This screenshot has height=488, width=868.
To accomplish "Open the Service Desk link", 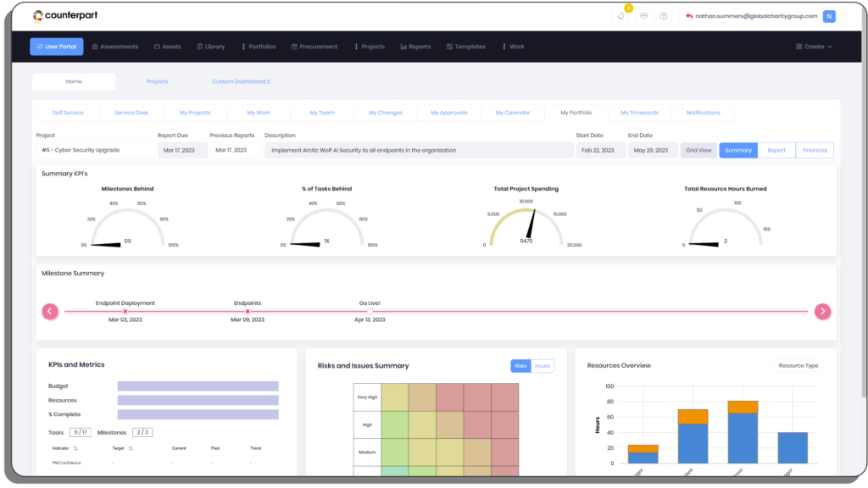I will click(x=131, y=112).
